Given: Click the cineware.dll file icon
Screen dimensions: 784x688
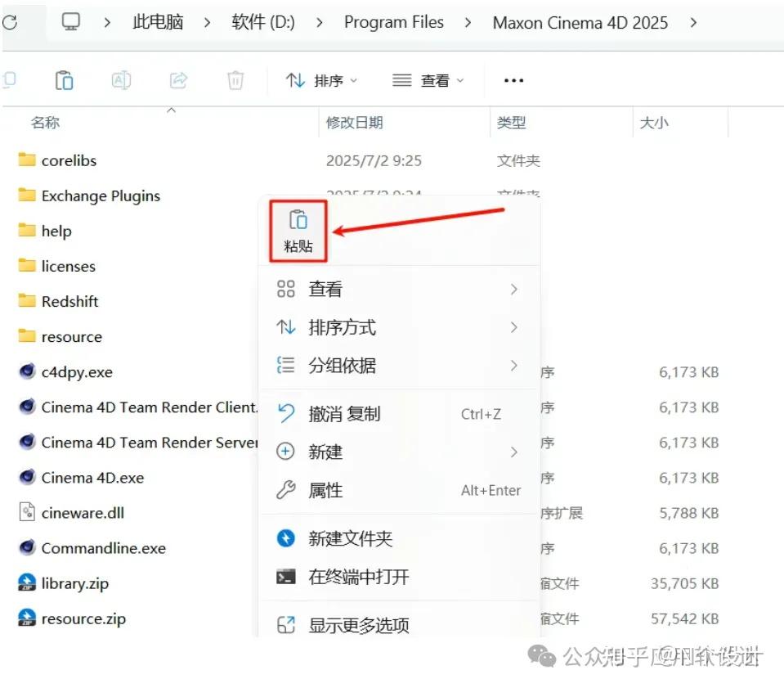Looking at the screenshot, I should [x=27, y=512].
